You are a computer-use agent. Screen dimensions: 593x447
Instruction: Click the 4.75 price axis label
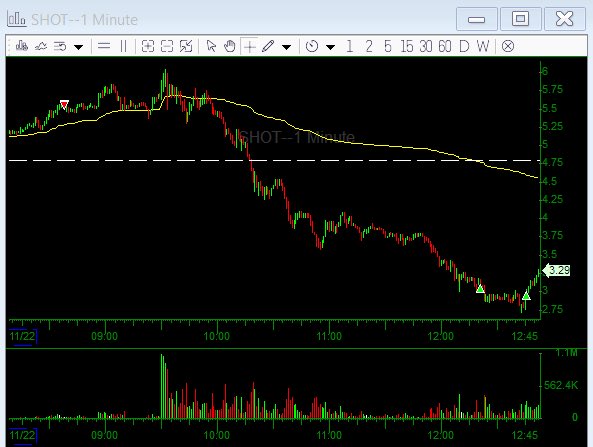pos(553,162)
